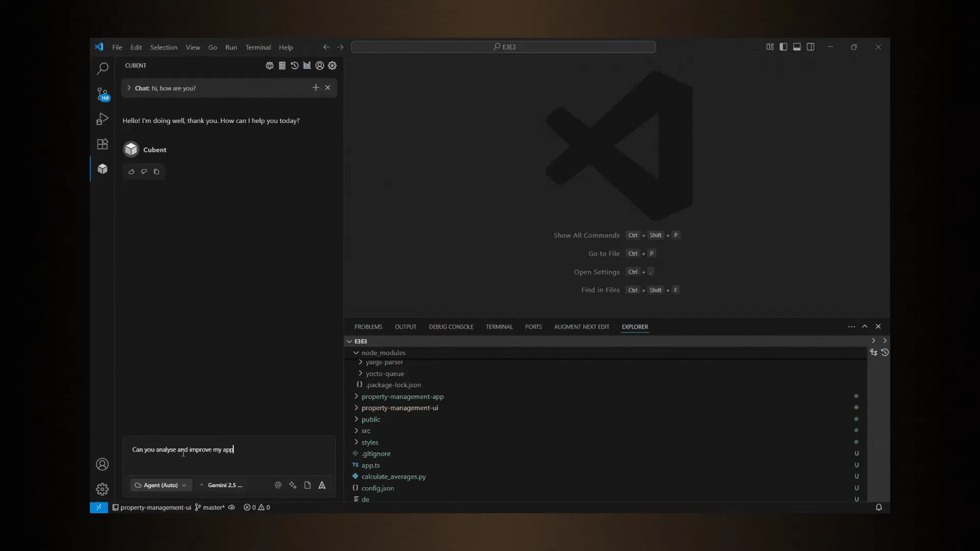Expand the public folder
The image size is (980, 551).
pyautogui.click(x=356, y=419)
